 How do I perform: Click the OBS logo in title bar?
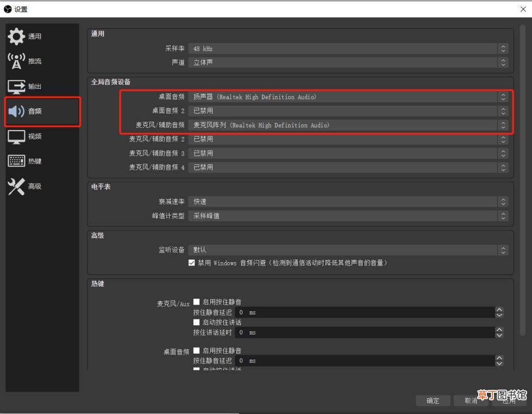point(8,9)
